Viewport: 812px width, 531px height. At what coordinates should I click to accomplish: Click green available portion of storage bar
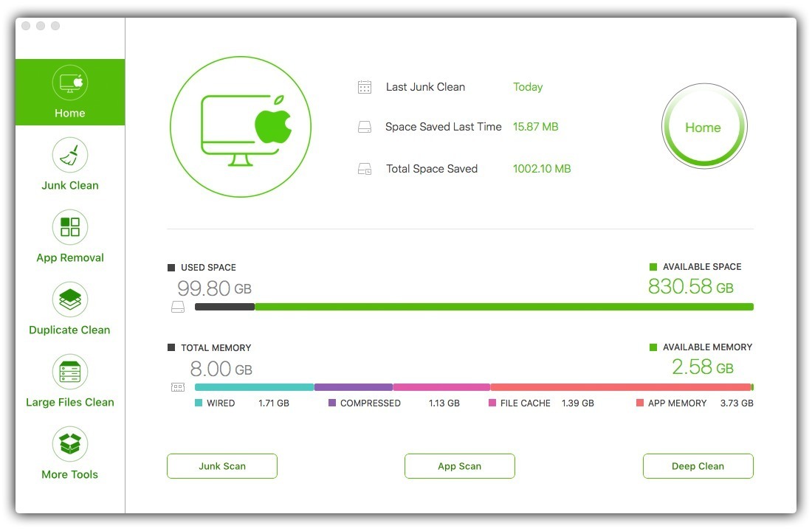504,307
